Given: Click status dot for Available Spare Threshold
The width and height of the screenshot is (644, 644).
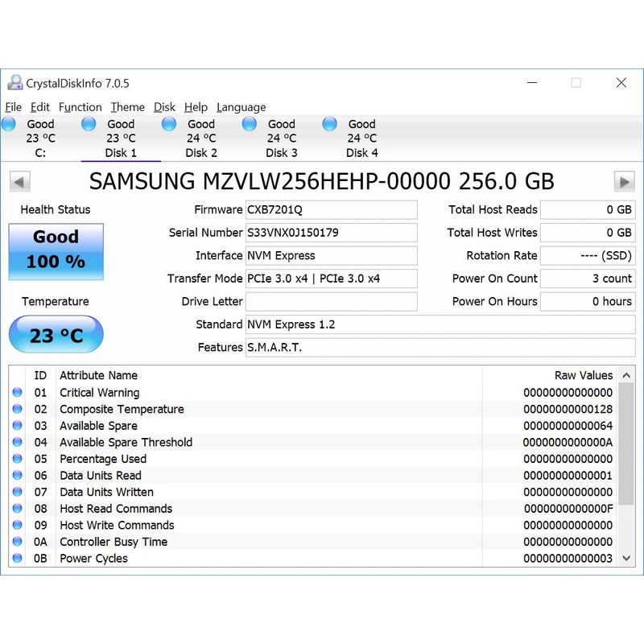Looking at the screenshot, I should point(17,442).
